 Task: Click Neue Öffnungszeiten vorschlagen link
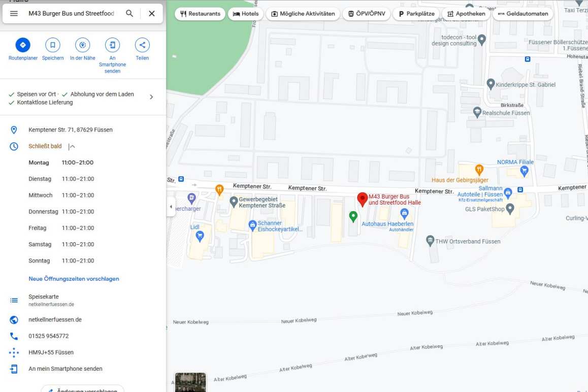(74, 279)
